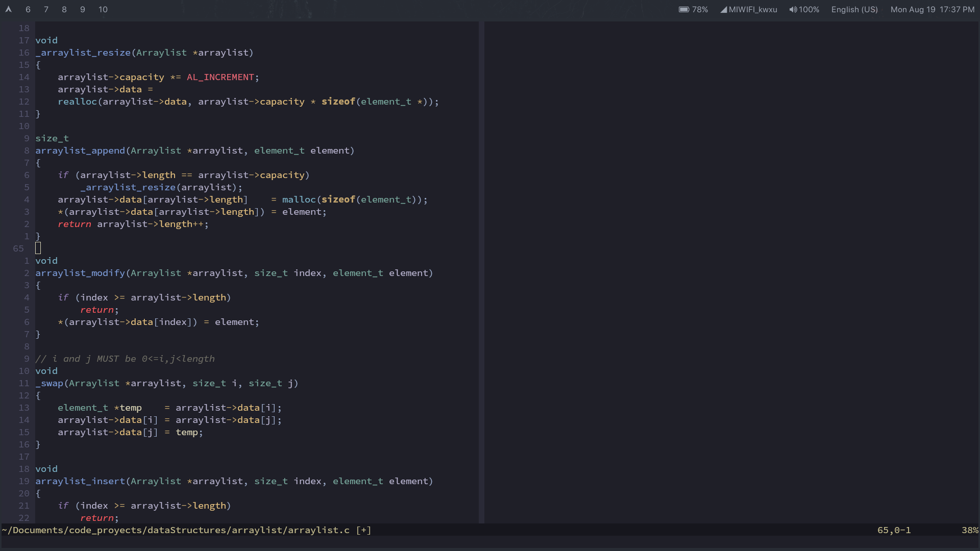Click the vertical split separator between panes
The width and height of the screenshot is (980, 551).
pos(481,270)
